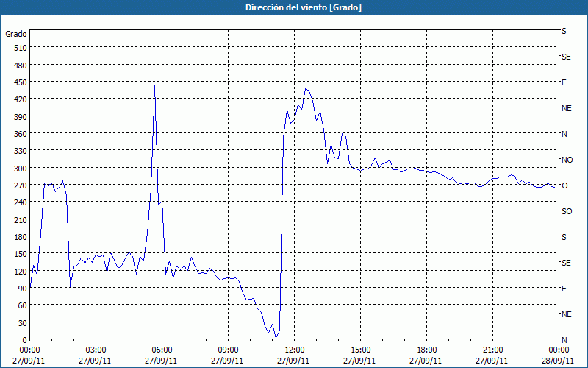Select the 420 degree axis label

point(21,99)
